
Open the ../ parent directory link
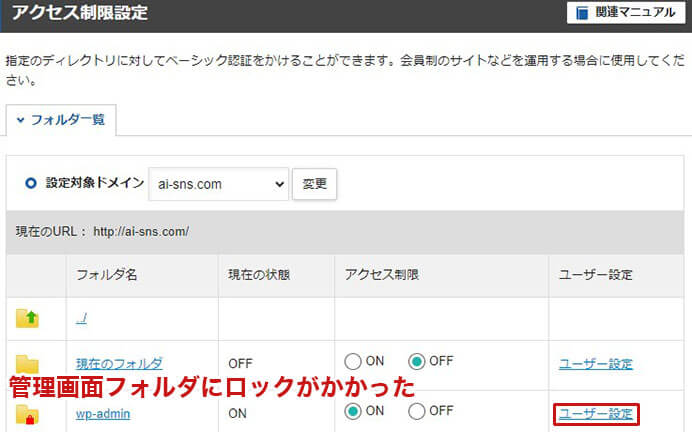[x=81, y=318]
